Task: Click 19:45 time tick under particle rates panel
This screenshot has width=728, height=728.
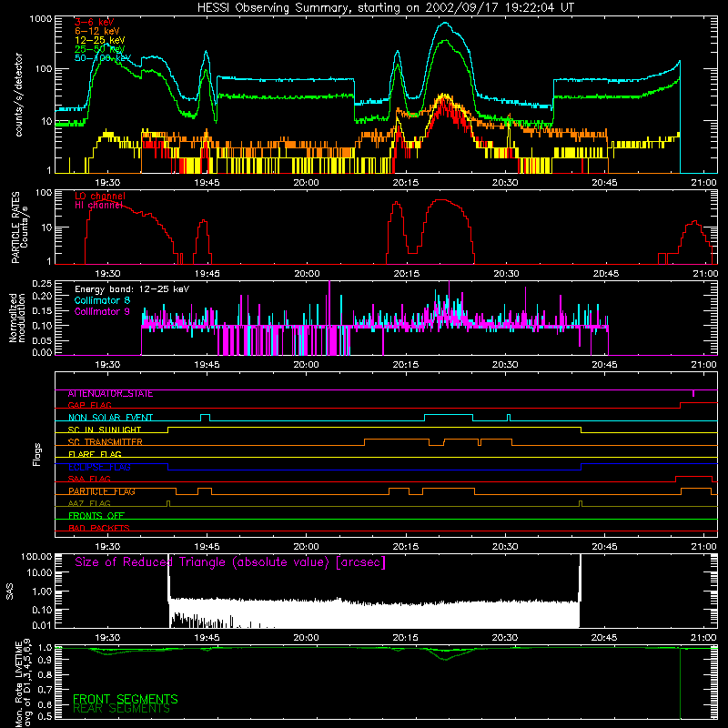Action: [x=207, y=274]
